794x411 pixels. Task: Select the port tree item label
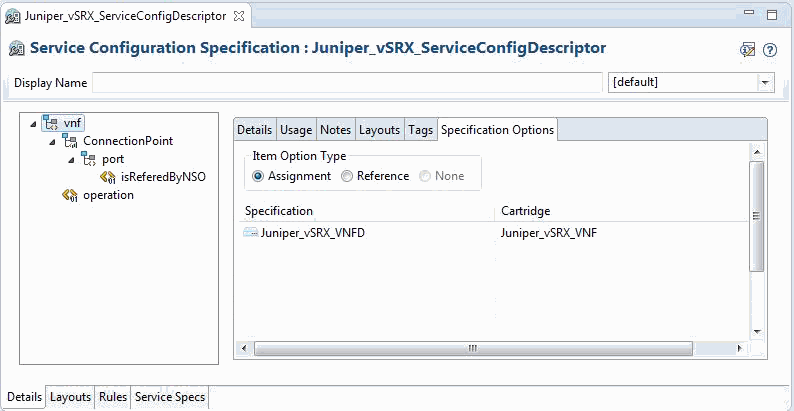[x=113, y=159]
